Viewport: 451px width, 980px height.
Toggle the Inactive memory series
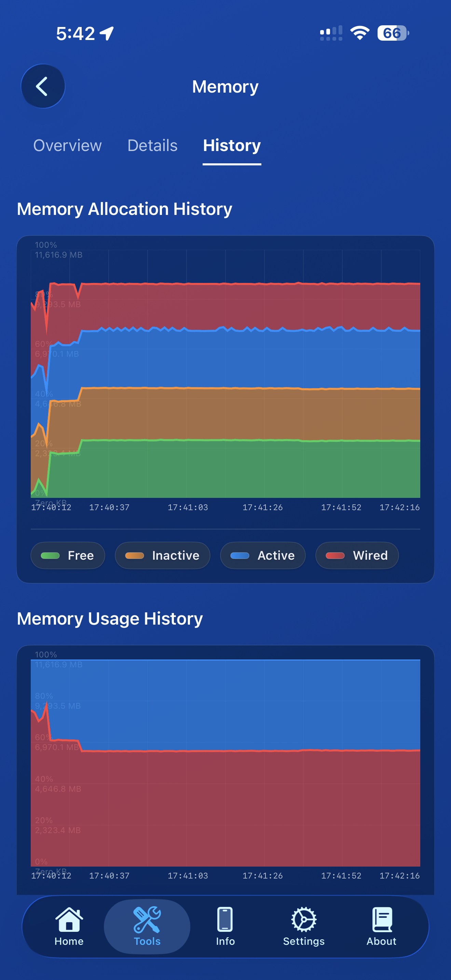[x=162, y=555]
